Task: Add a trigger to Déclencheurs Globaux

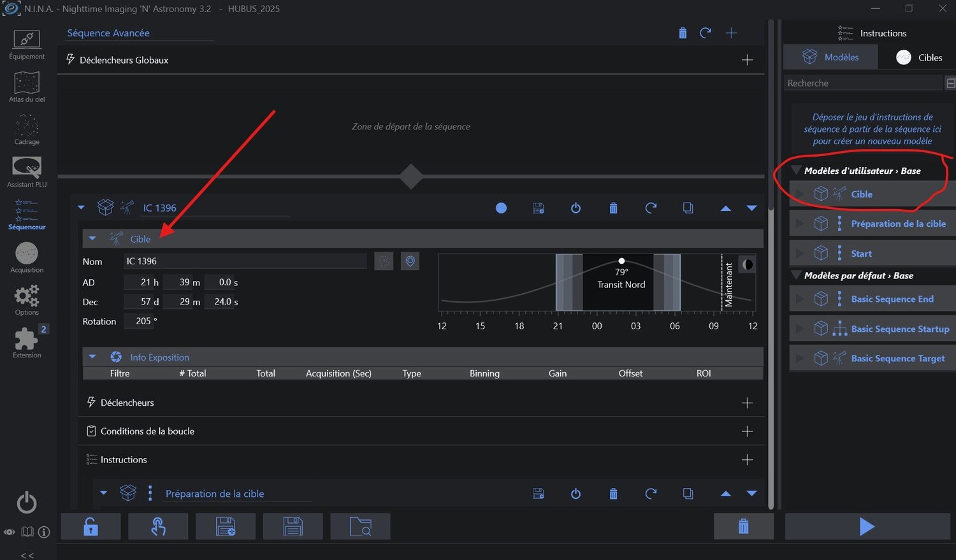Action: [747, 60]
